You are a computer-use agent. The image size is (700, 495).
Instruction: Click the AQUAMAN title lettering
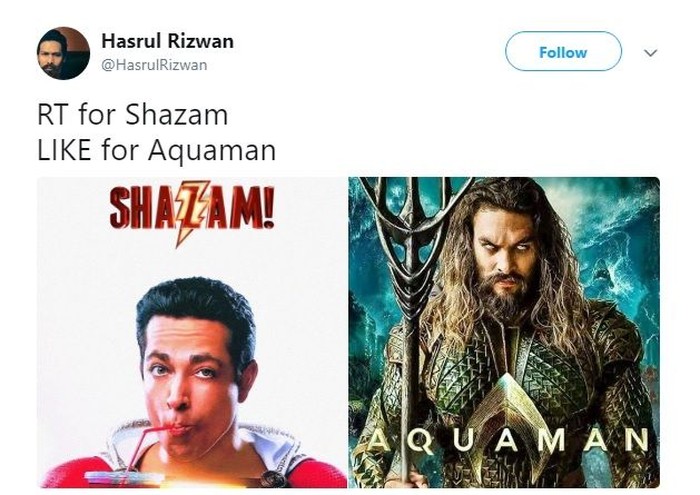[508, 440]
